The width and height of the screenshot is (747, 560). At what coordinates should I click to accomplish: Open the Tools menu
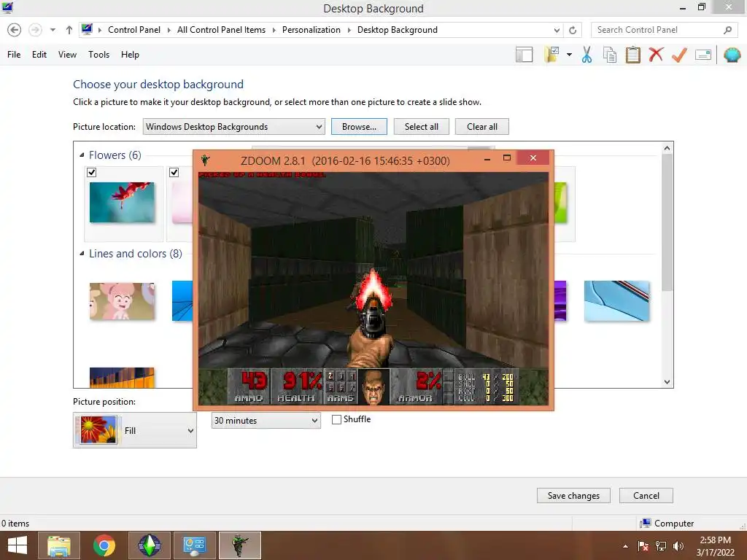[x=98, y=55]
